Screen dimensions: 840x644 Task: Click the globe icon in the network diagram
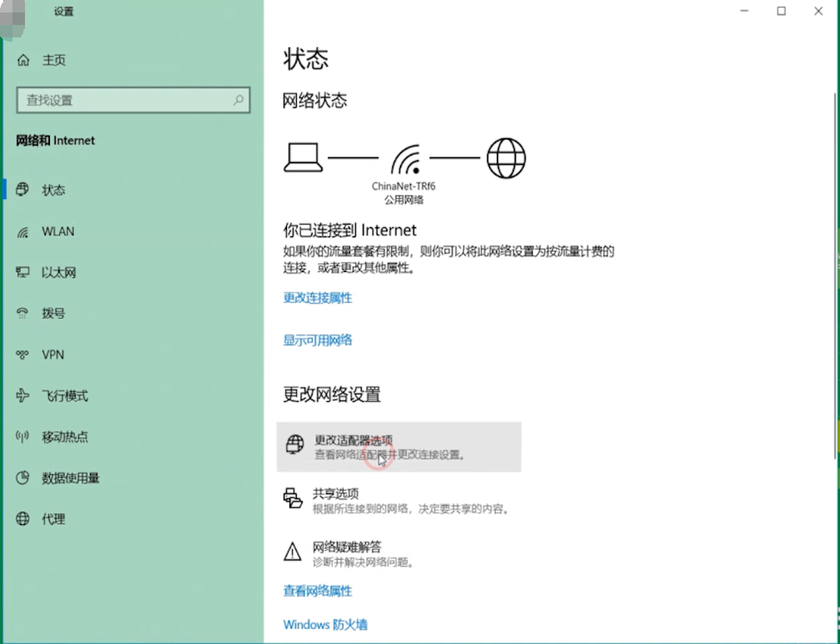[506, 157]
